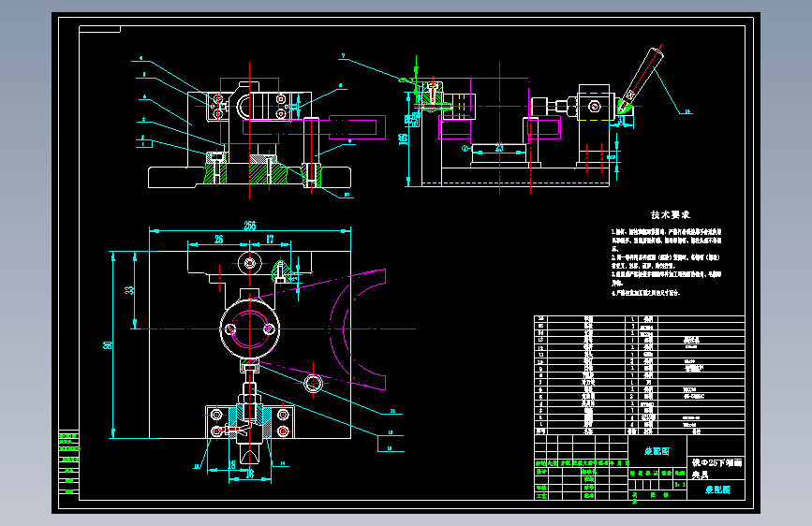Click the balloon number 14 leader label
Viewport: 812px width, 526px height.
(x=283, y=464)
